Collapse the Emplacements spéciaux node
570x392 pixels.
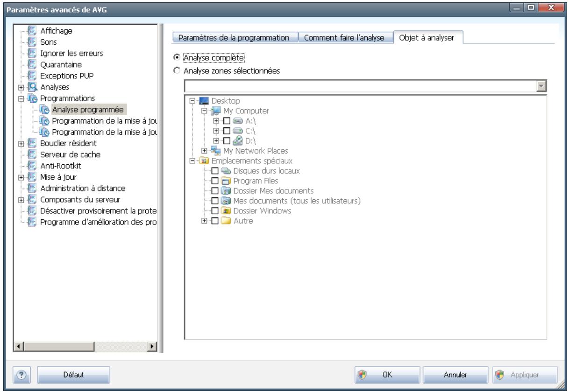tap(192, 161)
